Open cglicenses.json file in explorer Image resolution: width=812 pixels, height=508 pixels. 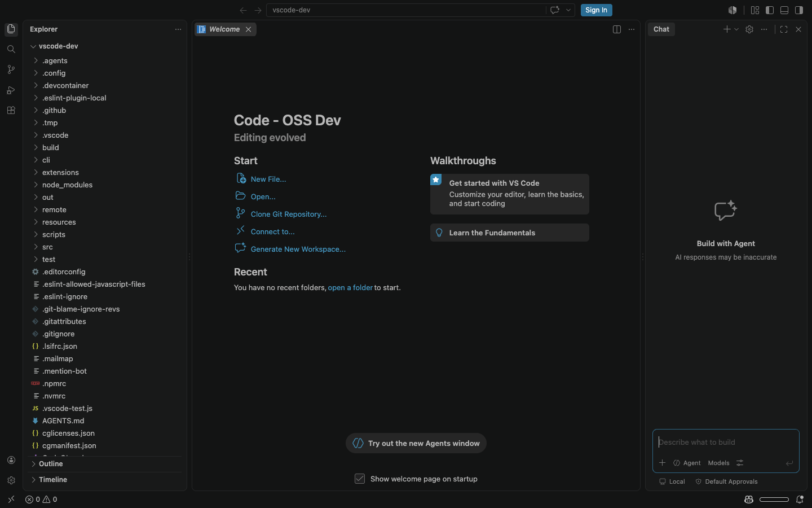(105, 433)
